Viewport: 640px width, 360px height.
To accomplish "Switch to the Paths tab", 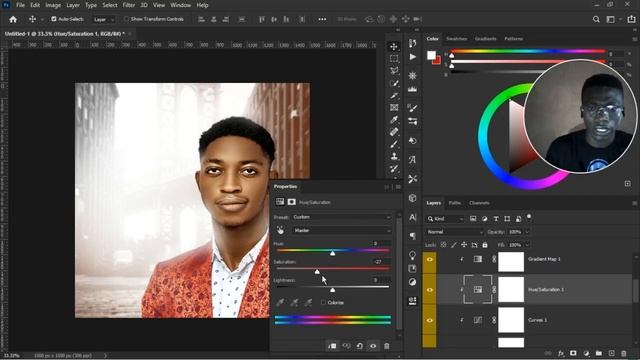I will 455,203.
